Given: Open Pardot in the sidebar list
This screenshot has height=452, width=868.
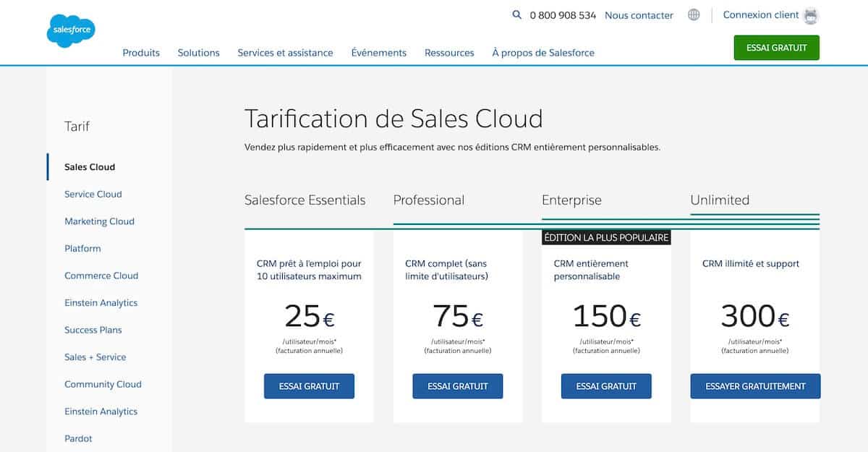Looking at the screenshot, I should tap(78, 438).
